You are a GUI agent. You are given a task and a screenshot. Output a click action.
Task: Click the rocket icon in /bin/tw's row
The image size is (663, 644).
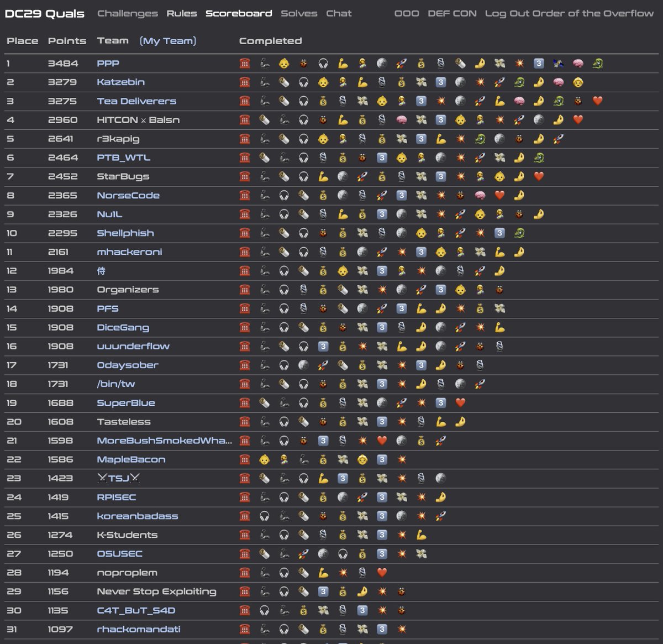point(480,384)
